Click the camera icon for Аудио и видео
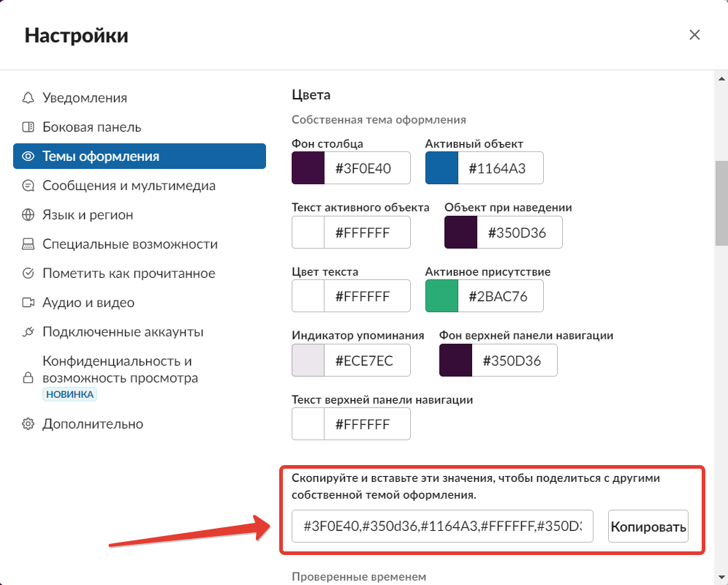 [29, 303]
